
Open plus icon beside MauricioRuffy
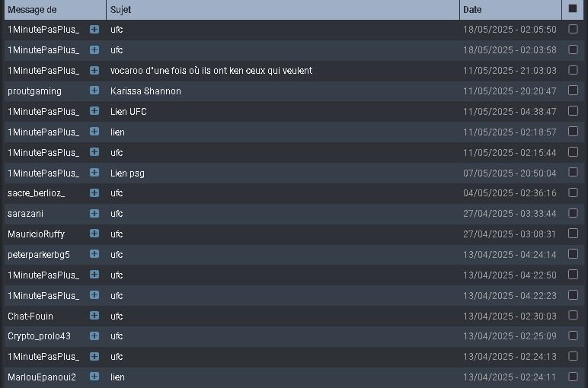tap(94, 234)
